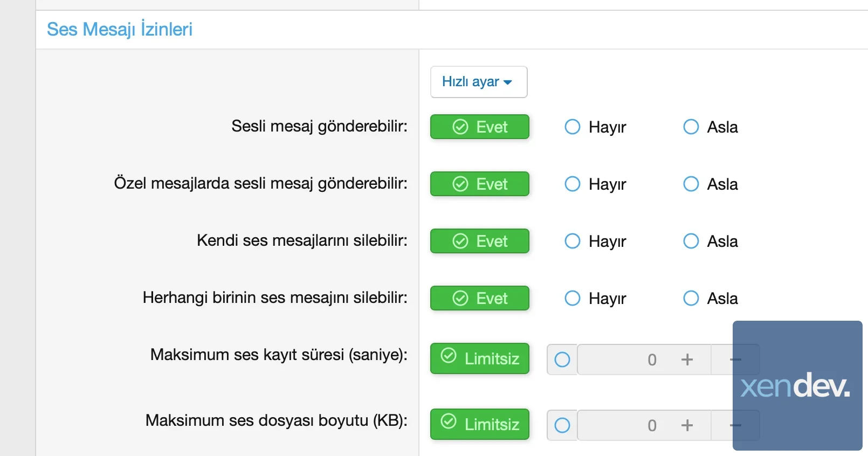Select Evet for Kendi ses mesajlarını silebilir
The width and height of the screenshot is (868, 456).
(479, 241)
